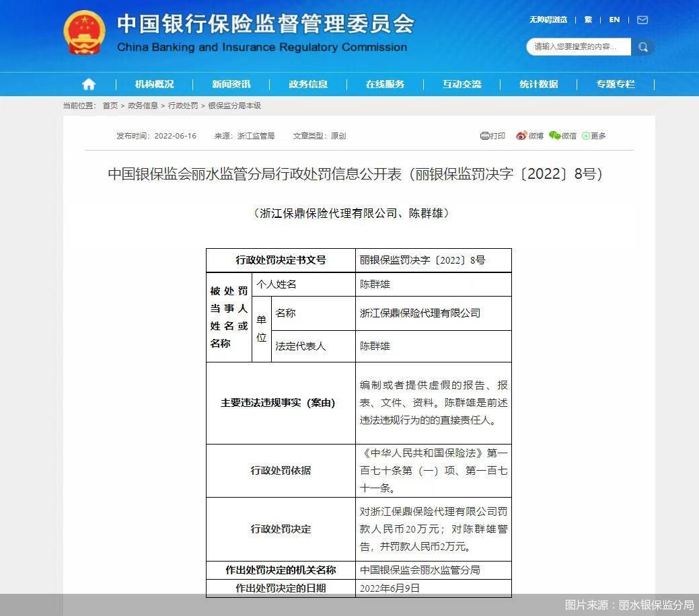Switch to traditional Chinese via the 繁 link
Image resolution: width=699 pixels, height=616 pixels.
588,20
